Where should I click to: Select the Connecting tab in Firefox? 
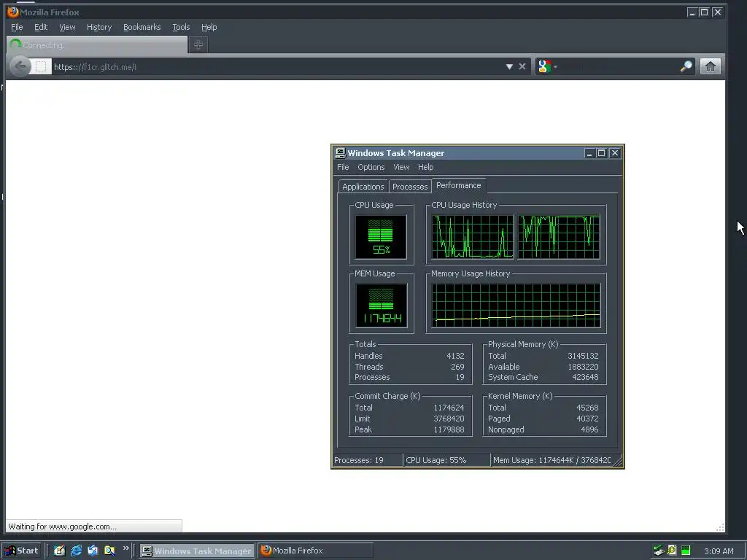click(x=97, y=45)
